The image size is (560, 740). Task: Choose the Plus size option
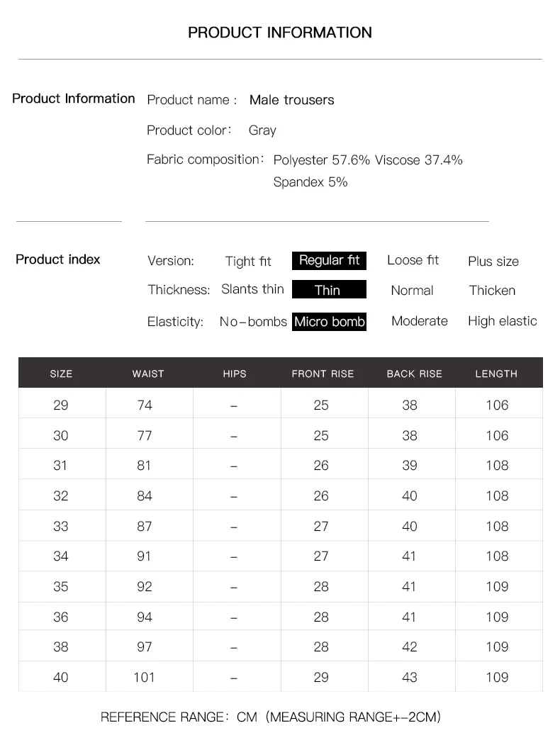[x=493, y=262]
